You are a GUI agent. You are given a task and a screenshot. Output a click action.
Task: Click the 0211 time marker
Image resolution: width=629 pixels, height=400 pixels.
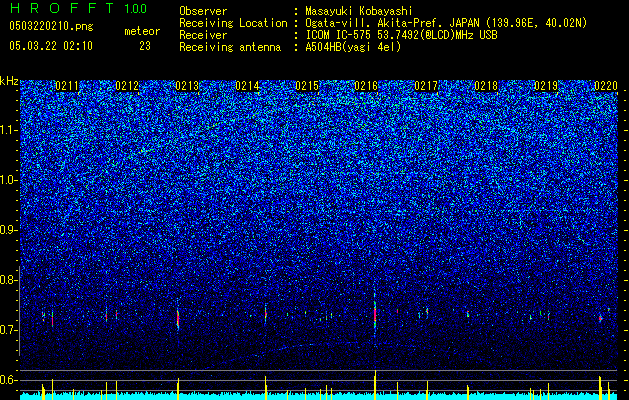[67, 86]
